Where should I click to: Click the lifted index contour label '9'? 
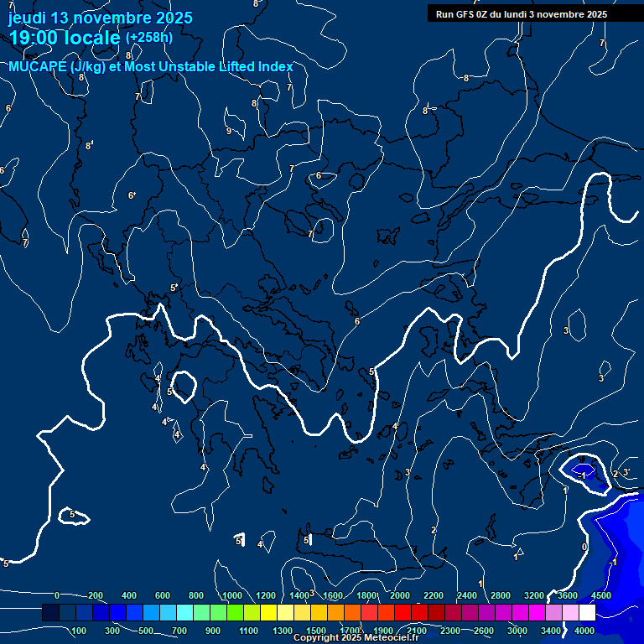(x=229, y=131)
